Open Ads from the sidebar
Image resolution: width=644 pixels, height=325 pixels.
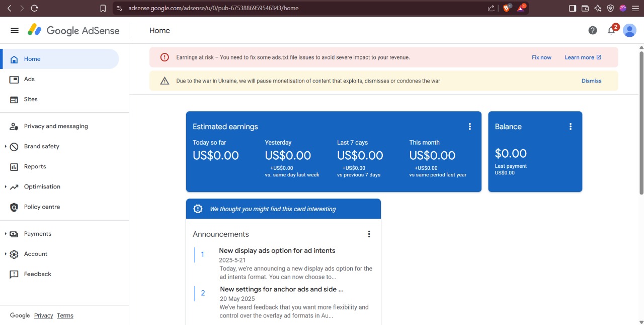point(59,79)
